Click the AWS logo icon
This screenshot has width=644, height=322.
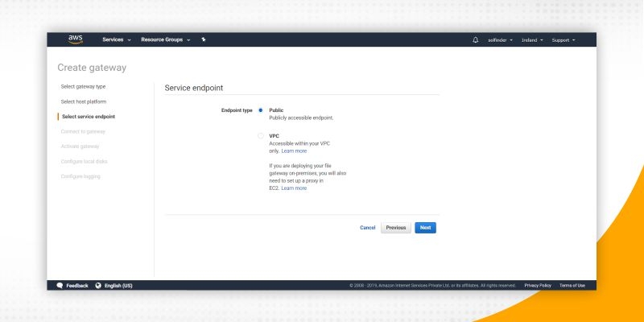(76, 39)
